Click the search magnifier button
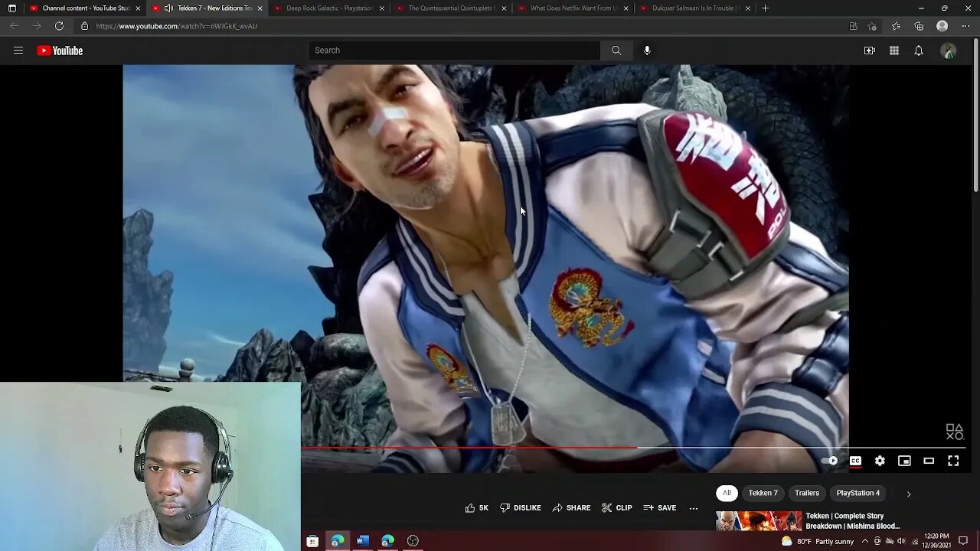This screenshot has height=551, width=980. [x=616, y=51]
